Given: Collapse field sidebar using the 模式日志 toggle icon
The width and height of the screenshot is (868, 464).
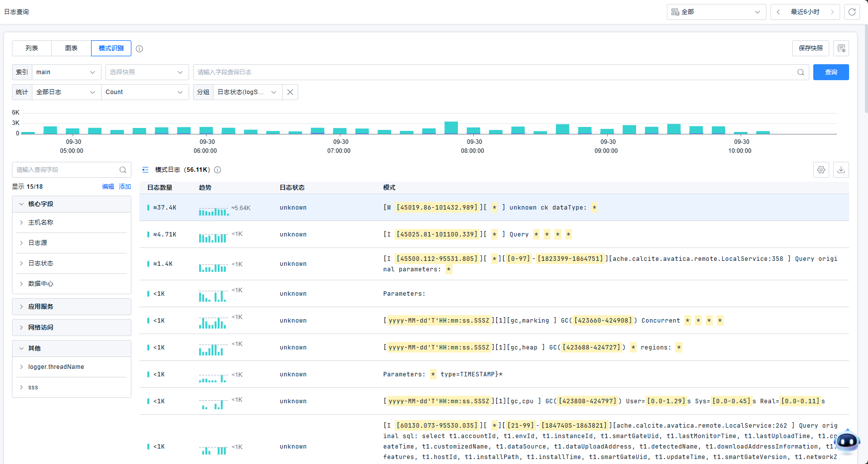Looking at the screenshot, I should 145,170.
